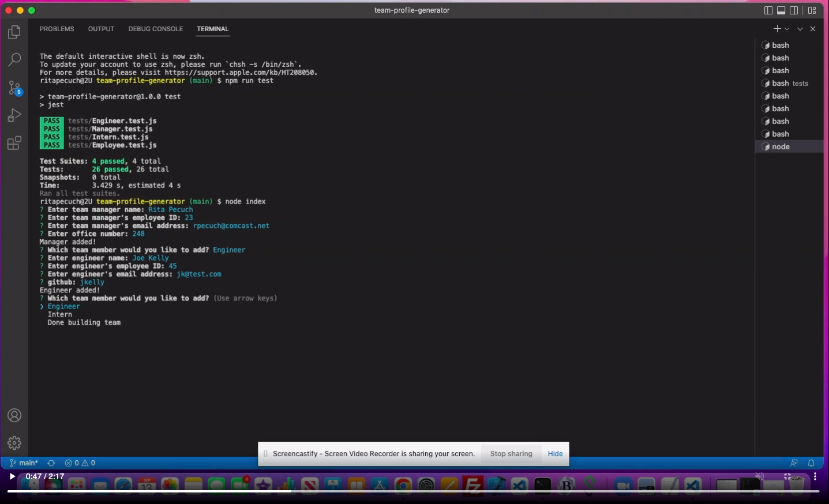Click the Accounts icon in activity bar
829x504 pixels.
tap(14, 415)
